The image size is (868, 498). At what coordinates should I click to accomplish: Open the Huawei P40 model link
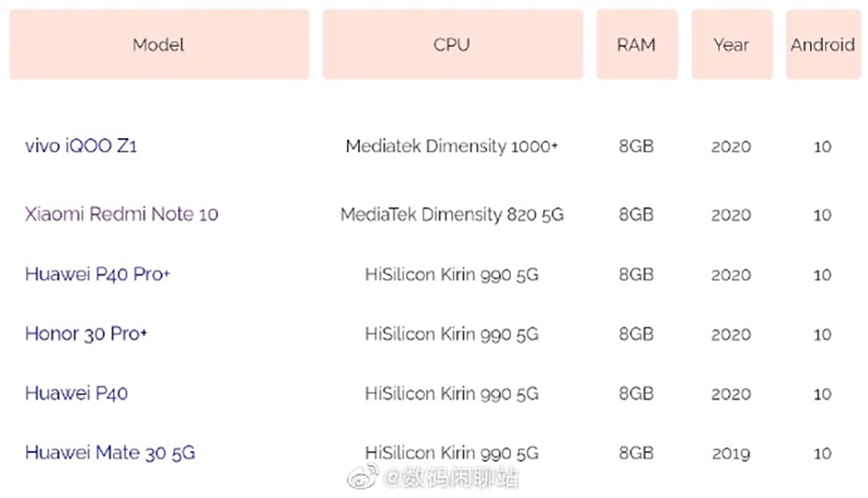coord(76,393)
